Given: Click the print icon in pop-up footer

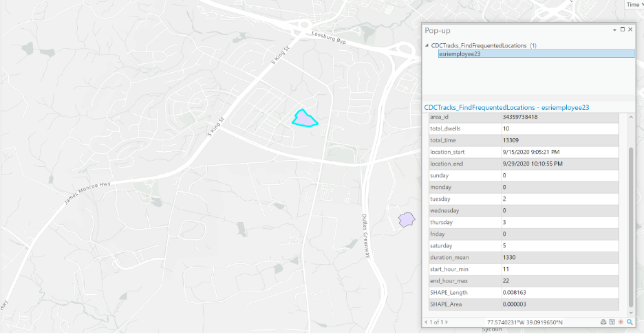Looking at the screenshot, I should point(603,322).
